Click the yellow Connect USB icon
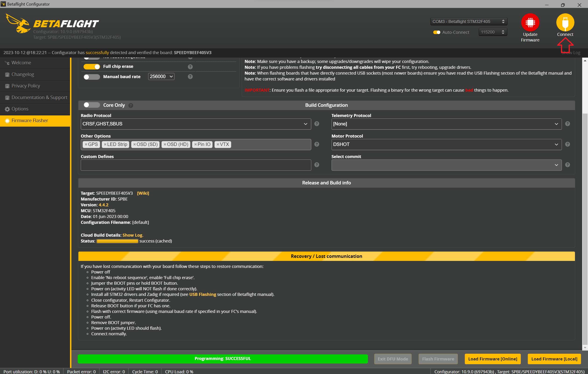 (565, 22)
